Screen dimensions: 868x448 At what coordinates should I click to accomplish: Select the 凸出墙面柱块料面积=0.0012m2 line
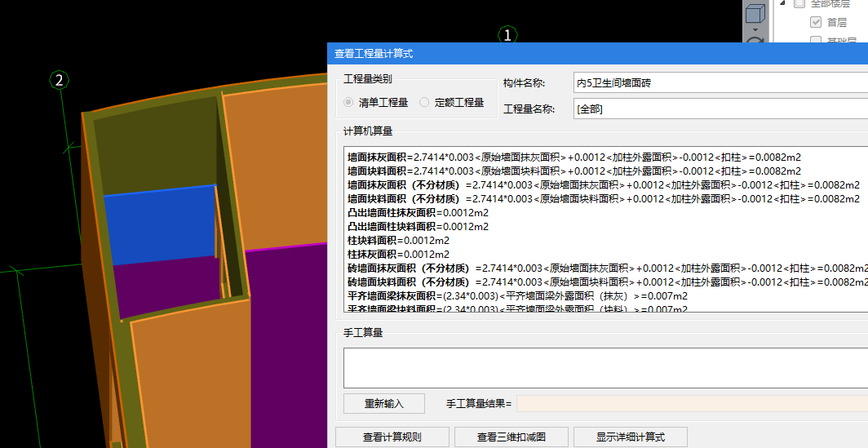click(418, 227)
